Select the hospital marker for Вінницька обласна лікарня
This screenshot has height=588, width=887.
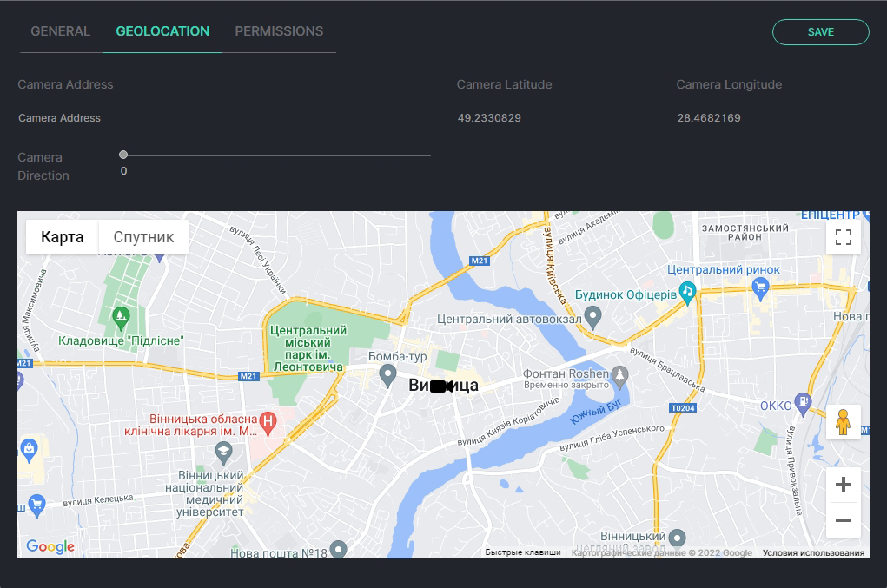tap(268, 423)
